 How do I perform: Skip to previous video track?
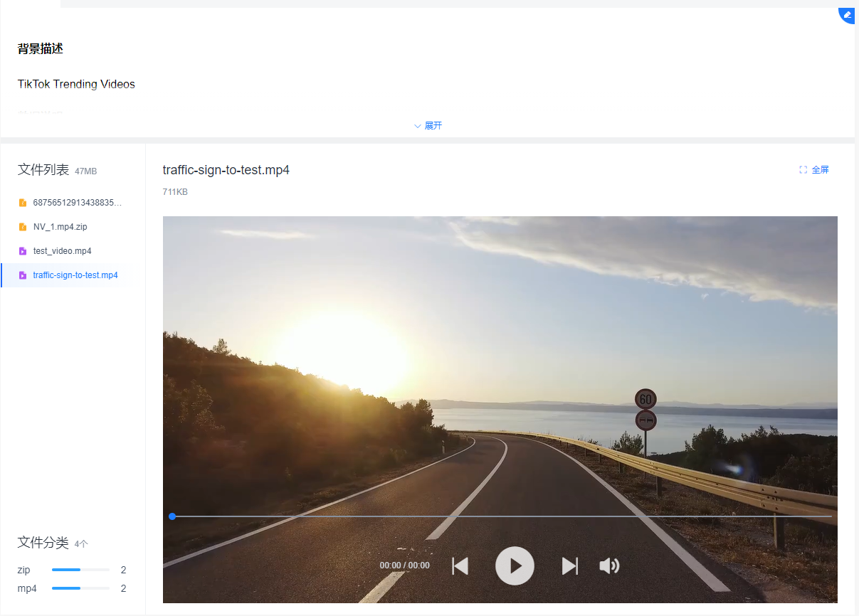click(460, 566)
